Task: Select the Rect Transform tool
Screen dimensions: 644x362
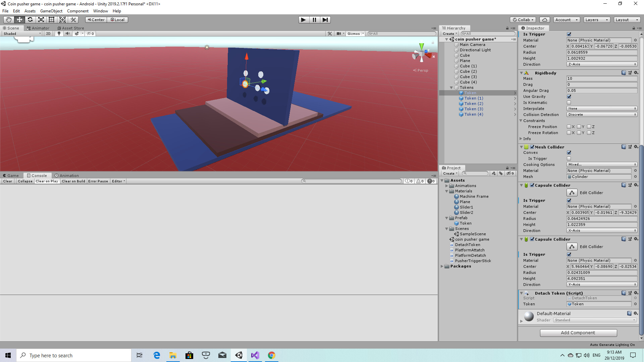Action: (51, 20)
